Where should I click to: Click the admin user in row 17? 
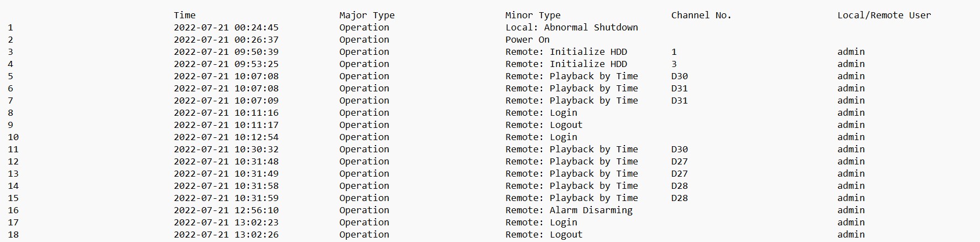click(851, 223)
